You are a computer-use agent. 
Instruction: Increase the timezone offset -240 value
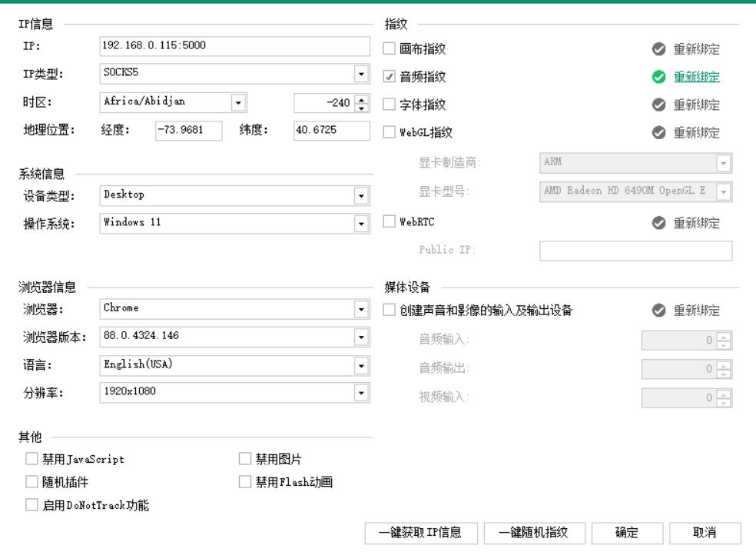362,98
